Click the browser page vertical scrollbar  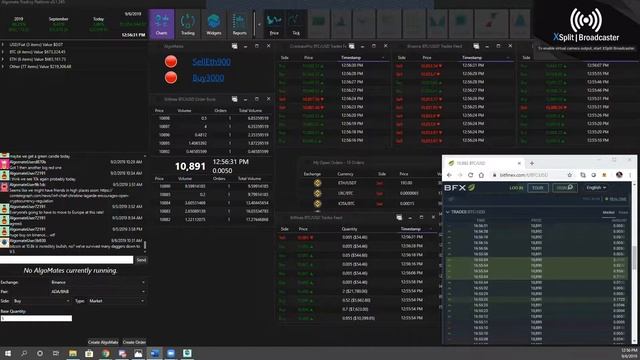(634, 258)
